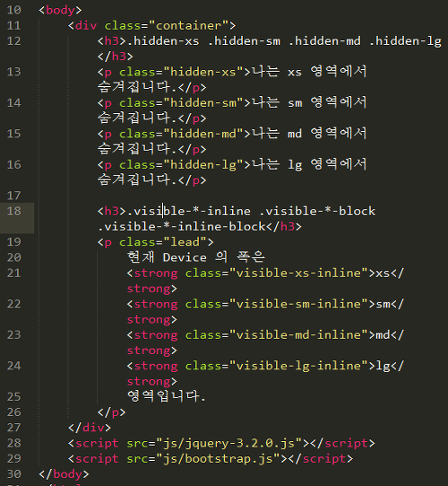Click closing p tag on line 26

[x=111, y=412]
